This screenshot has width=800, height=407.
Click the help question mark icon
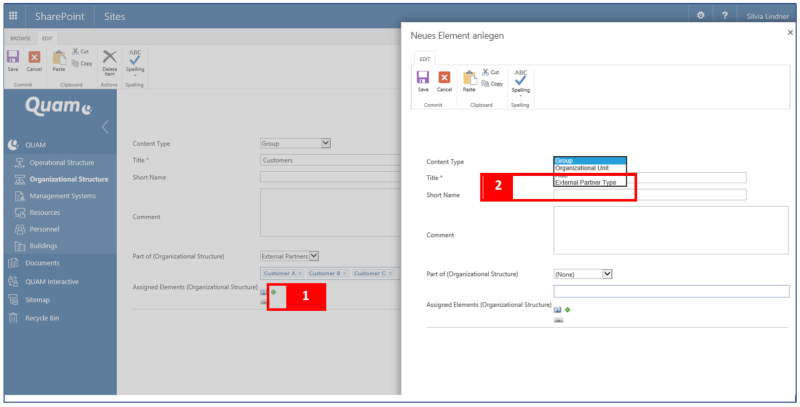point(723,16)
